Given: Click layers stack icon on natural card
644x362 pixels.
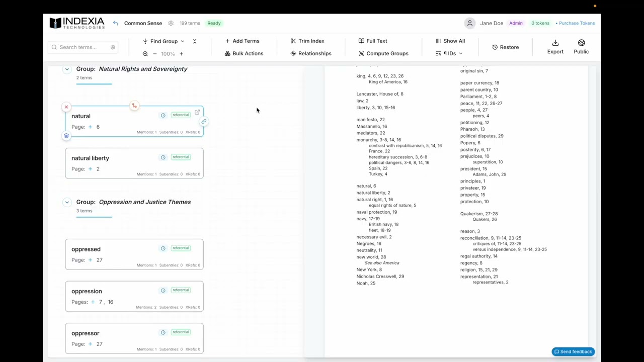Looking at the screenshot, I should click(x=66, y=136).
